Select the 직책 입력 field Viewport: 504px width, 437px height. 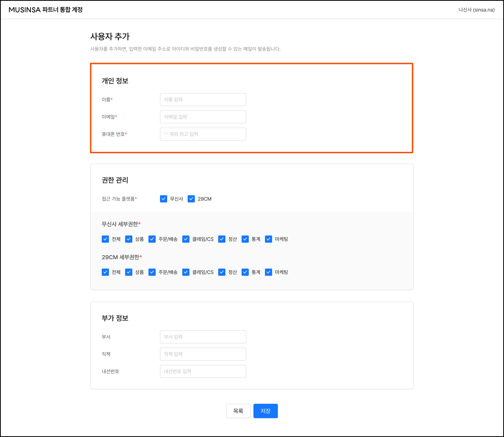click(203, 354)
